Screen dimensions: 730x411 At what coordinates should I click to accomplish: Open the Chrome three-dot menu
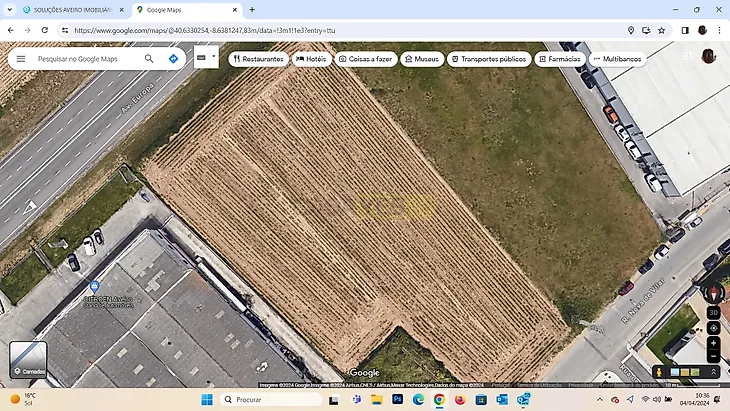coord(719,30)
